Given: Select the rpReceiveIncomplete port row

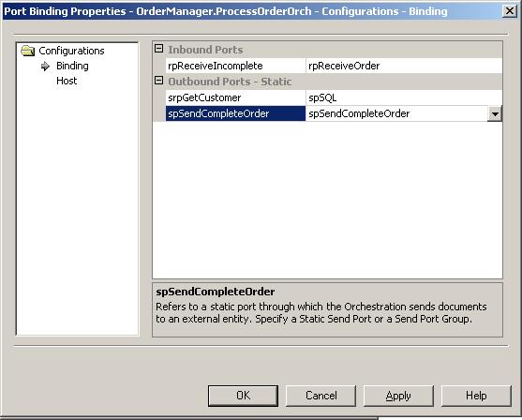Looking at the screenshot, I should 236,66.
